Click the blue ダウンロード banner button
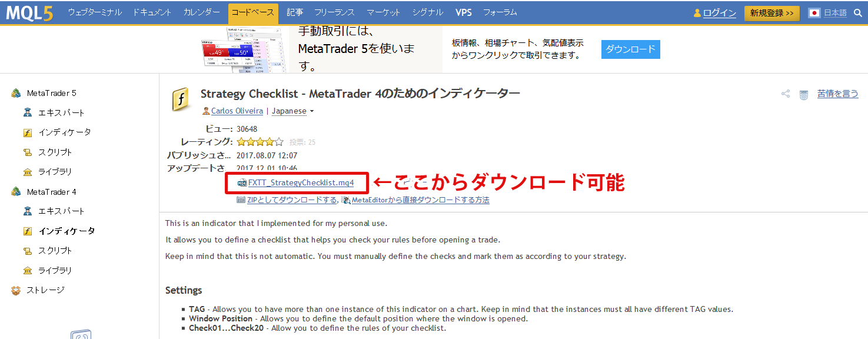The image size is (868, 339). [630, 49]
